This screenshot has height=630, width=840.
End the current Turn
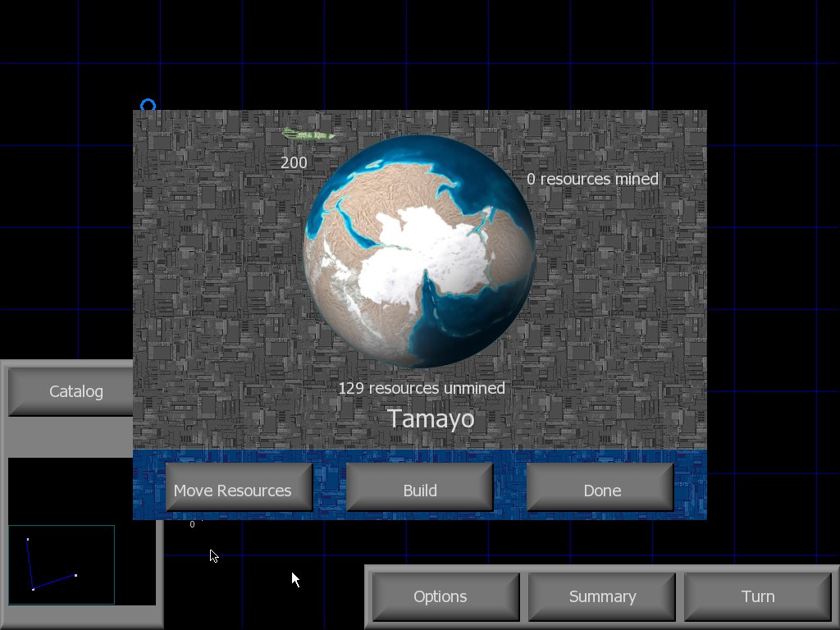756,596
